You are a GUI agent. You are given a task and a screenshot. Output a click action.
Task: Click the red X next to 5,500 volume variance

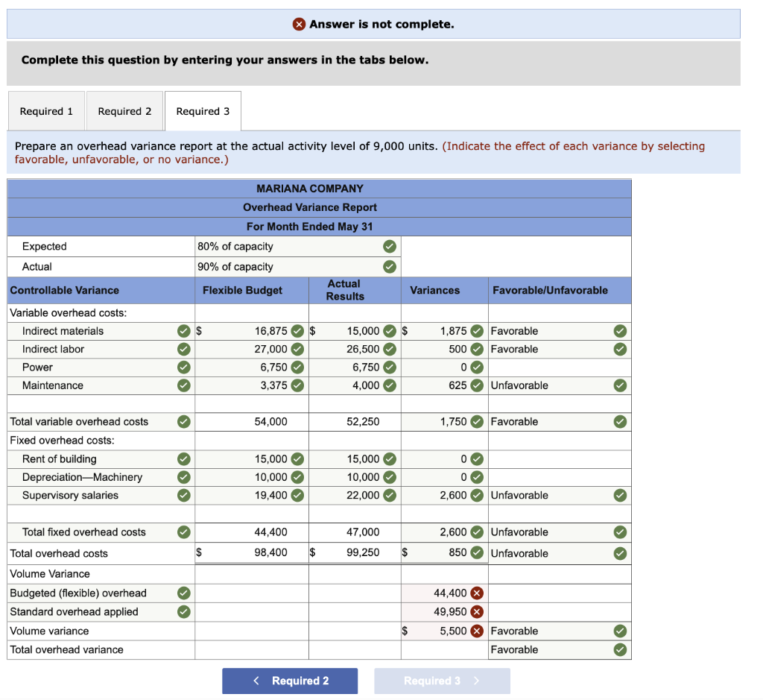(x=478, y=631)
